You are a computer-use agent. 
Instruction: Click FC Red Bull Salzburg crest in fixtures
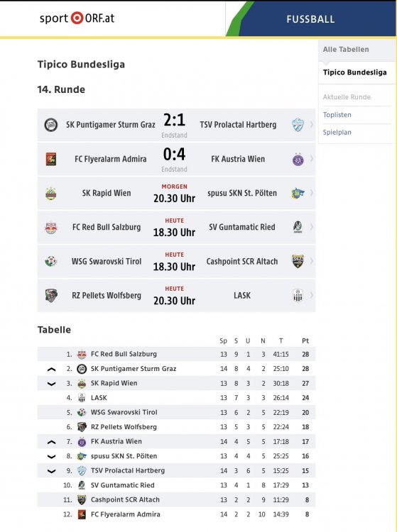(51, 227)
